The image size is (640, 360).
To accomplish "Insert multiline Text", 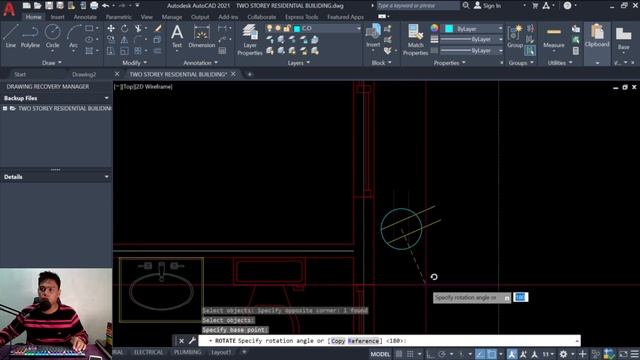I will 177,36.
